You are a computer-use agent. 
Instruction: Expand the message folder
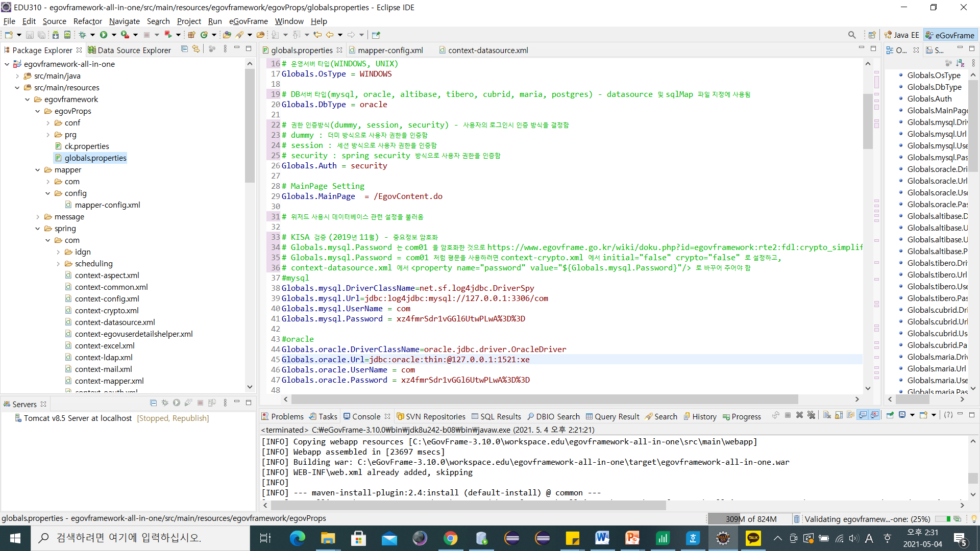pos(37,217)
